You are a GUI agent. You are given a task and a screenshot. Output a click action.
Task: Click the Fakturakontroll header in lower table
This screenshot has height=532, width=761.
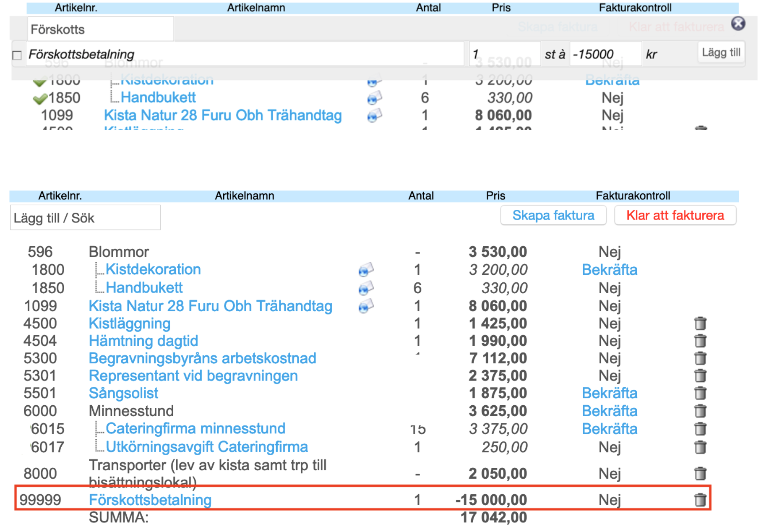(x=633, y=196)
